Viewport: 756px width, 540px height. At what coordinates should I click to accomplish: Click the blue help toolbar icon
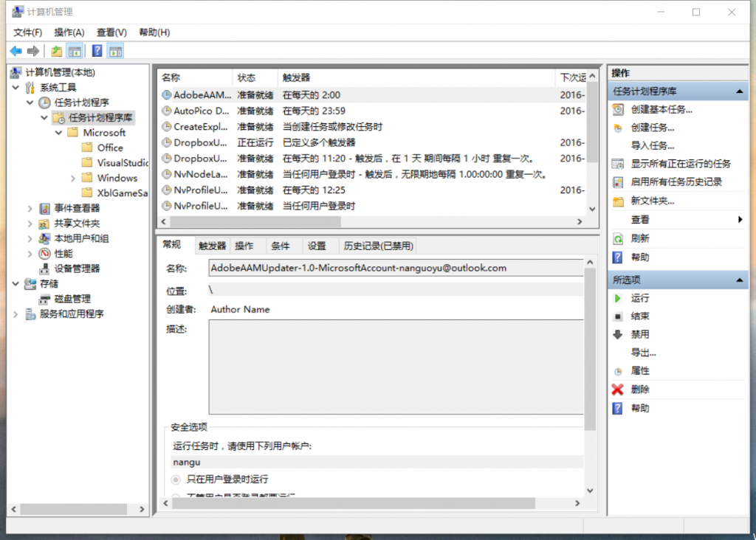pyautogui.click(x=97, y=51)
